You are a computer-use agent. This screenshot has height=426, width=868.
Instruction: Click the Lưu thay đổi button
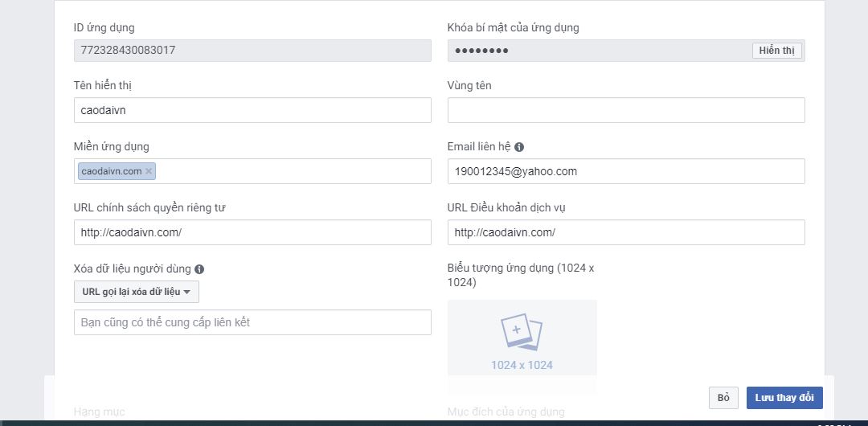pos(784,398)
